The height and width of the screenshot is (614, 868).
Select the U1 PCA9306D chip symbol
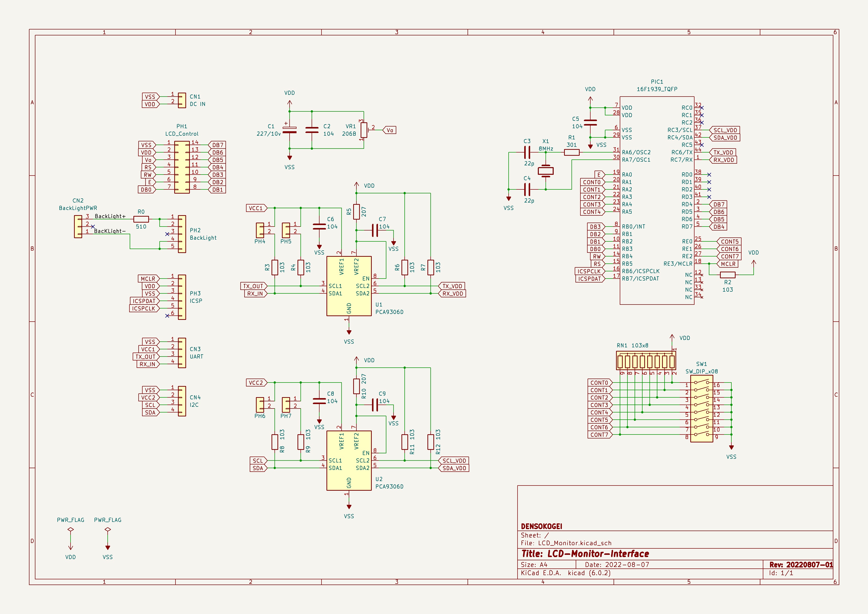tap(348, 286)
